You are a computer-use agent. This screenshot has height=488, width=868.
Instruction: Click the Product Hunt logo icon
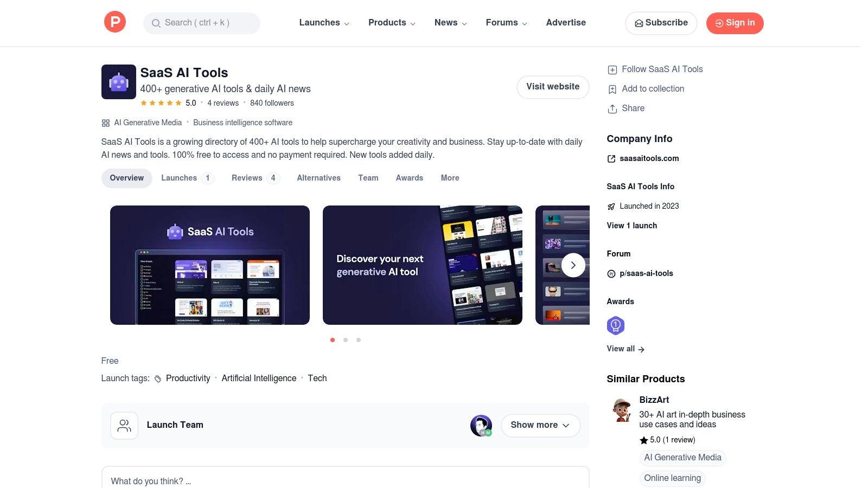coord(115,22)
